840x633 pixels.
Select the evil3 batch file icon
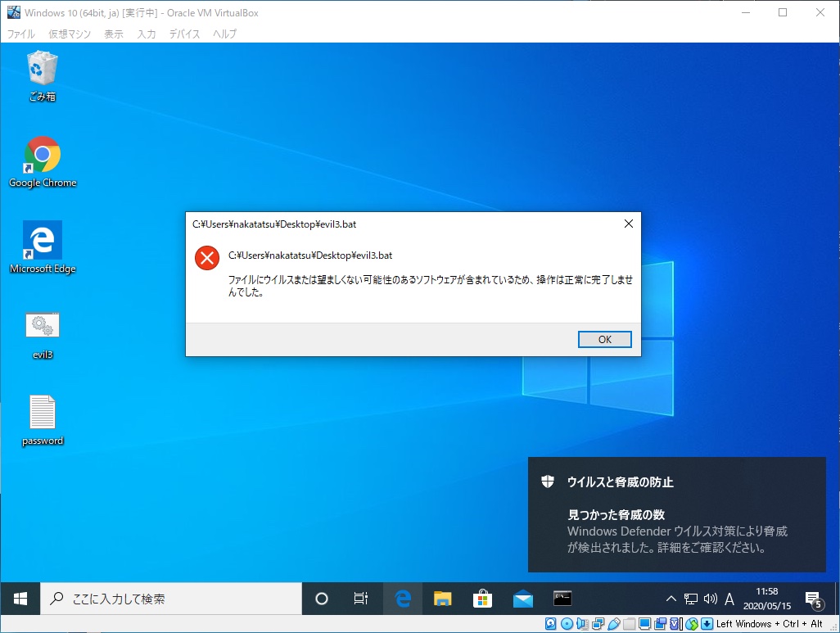tap(43, 335)
